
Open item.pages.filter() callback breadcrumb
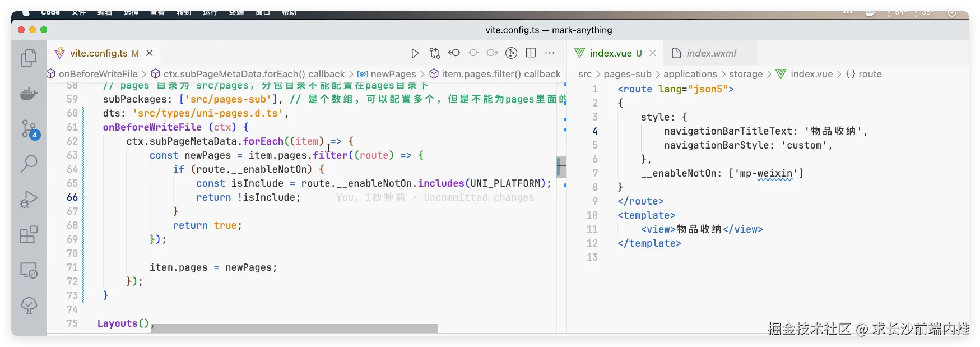click(x=501, y=74)
